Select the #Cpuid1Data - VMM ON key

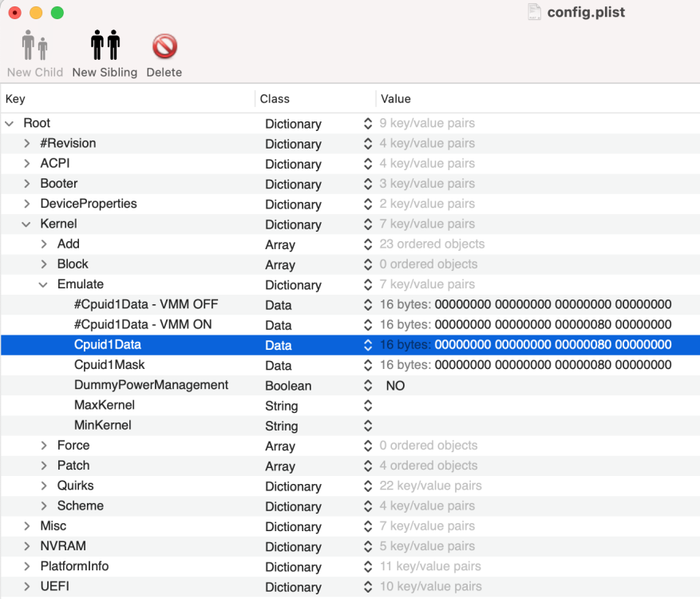pyautogui.click(x=143, y=324)
